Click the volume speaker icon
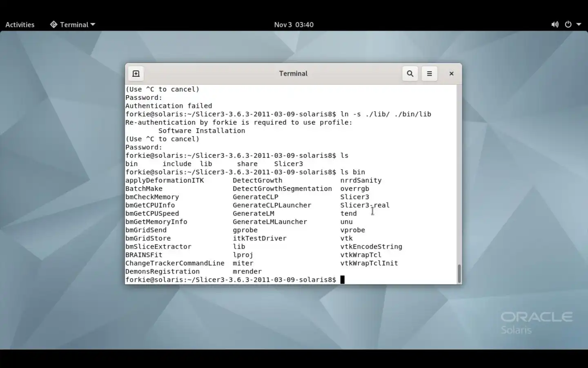This screenshot has height=368, width=588. coord(555,25)
